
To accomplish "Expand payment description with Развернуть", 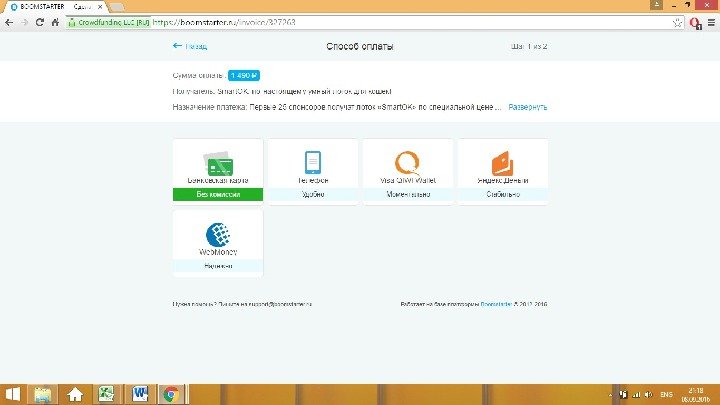I will pos(528,107).
